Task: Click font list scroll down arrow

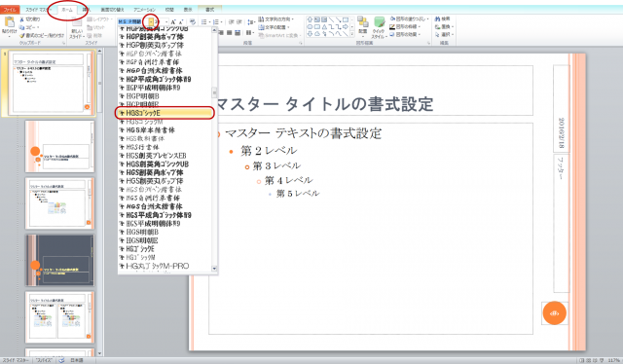Action: (214, 269)
